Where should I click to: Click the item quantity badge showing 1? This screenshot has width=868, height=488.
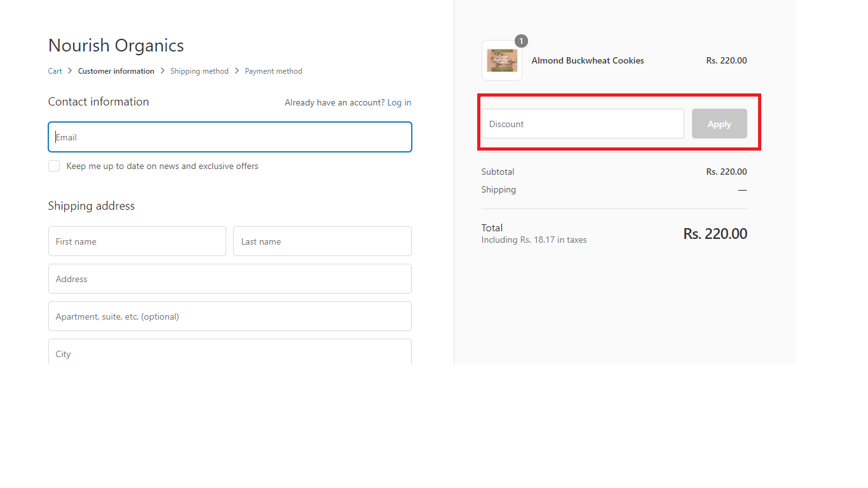coord(521,41)
